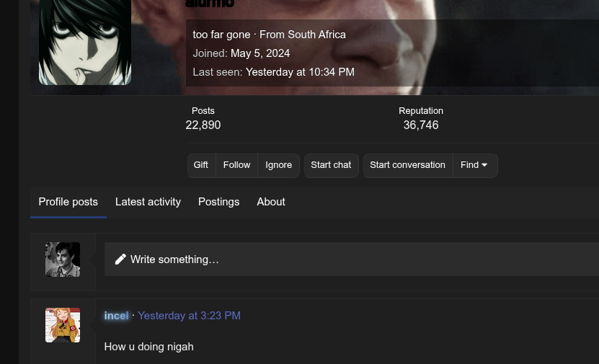Click the Ignore button
The height and width of the screenshot is (364, 599).
coord(278,165)
